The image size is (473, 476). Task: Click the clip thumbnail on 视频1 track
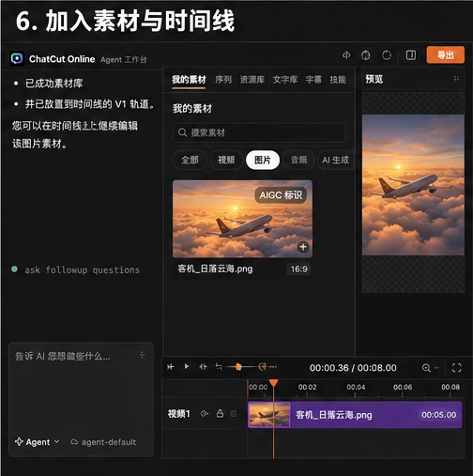[269, 415]
